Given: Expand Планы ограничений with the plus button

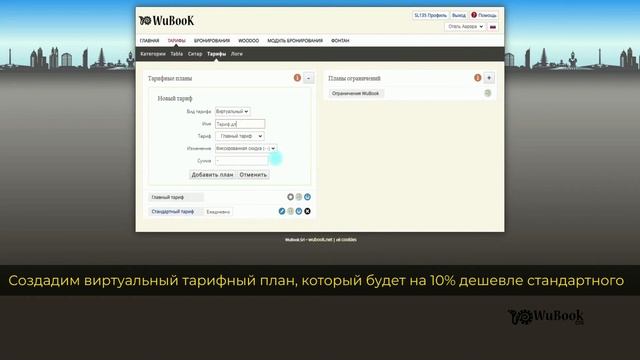Looking at the screenshot, I should pyautogui.click(x=489, y=78).
